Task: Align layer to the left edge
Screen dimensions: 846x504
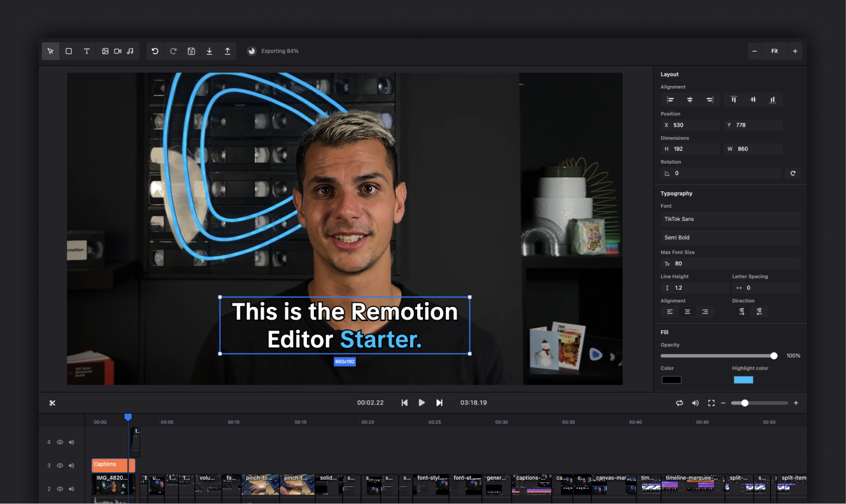Action: tap(670, 100)
